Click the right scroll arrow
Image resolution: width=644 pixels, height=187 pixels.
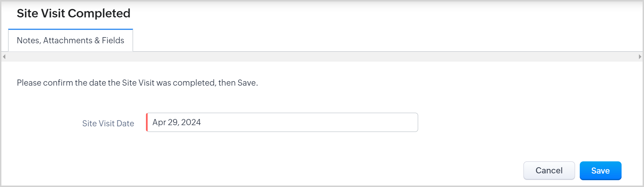coord(640,57)
